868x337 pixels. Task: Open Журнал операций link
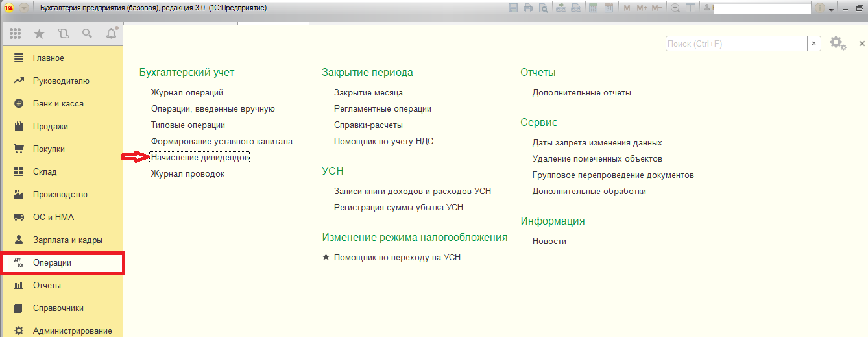point(187,93)
